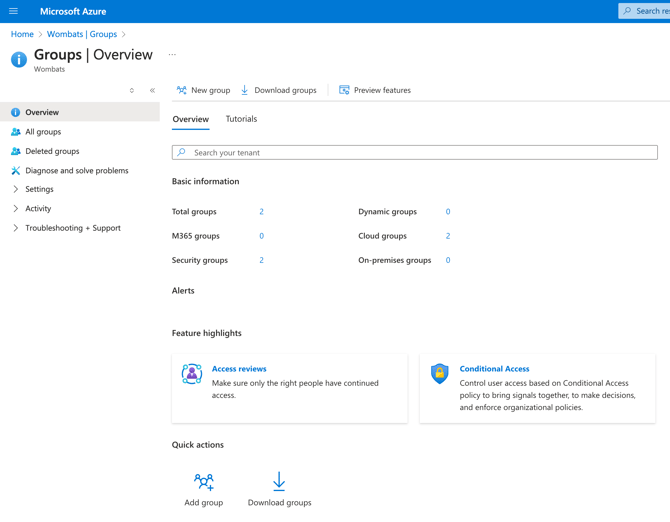
Task: Click the Alerts heading
Action: (183, 290)
